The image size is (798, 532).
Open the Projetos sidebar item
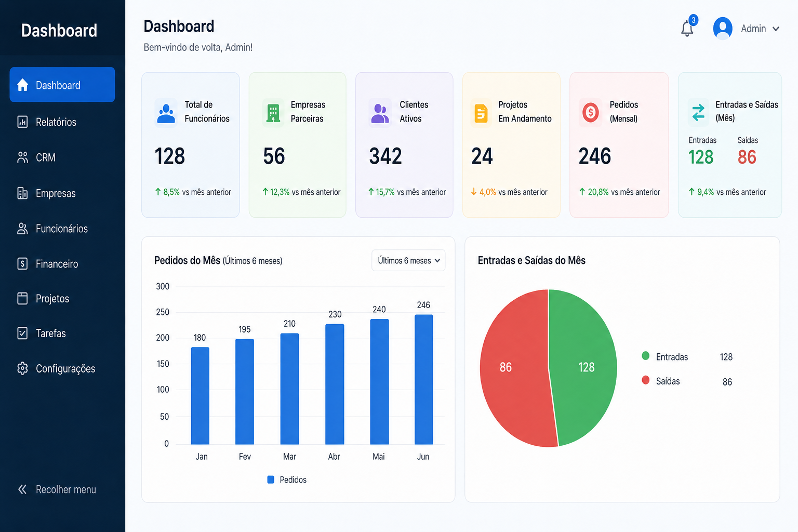pos(62,298)
